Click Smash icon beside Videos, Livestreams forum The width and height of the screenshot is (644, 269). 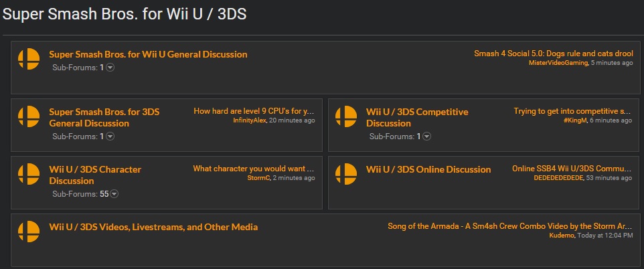[29, 232]
